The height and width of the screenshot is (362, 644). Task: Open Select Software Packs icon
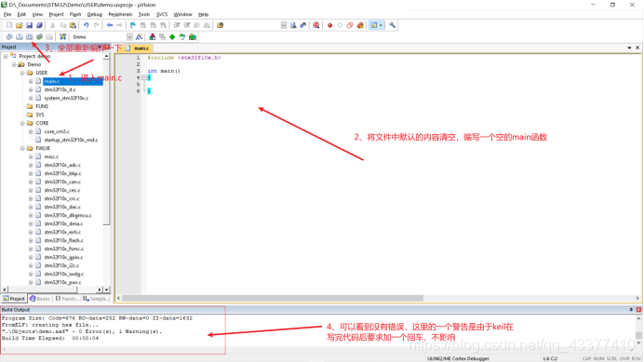[182, 37]
